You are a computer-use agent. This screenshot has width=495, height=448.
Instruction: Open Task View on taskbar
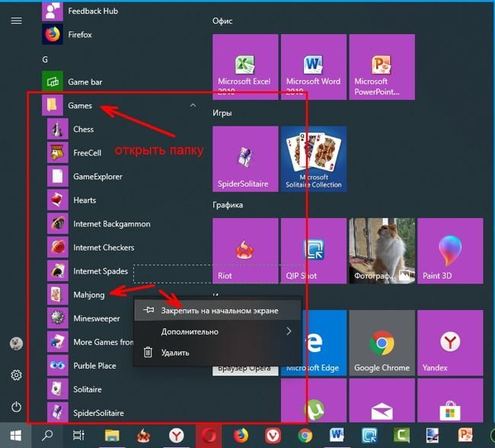coord(78,436)
